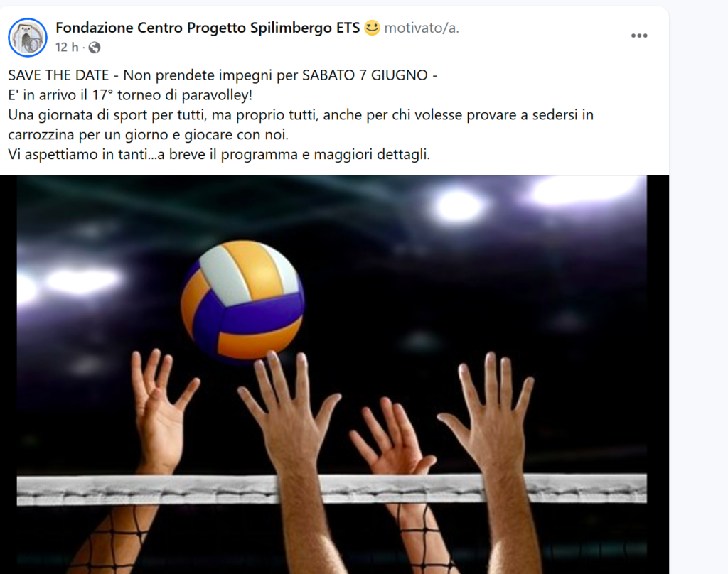Click the hand touching the volleyball
Viewport: 728px width, 574px height.
(289, 408)
